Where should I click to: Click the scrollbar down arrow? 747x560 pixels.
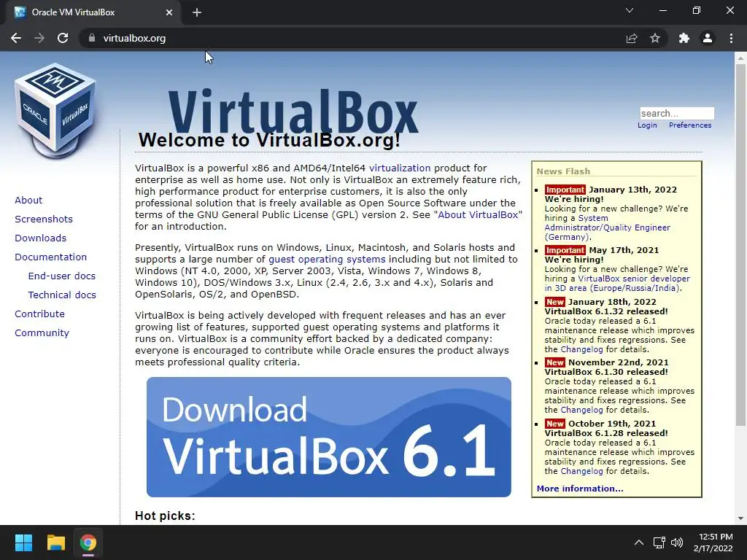[x=740, y=518]
